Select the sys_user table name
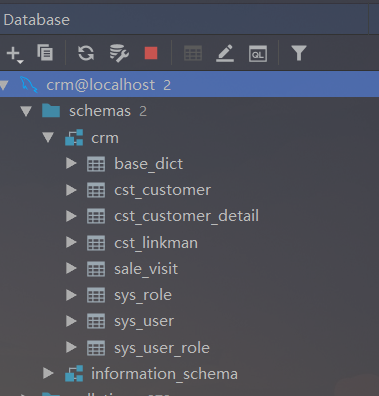 144,322
